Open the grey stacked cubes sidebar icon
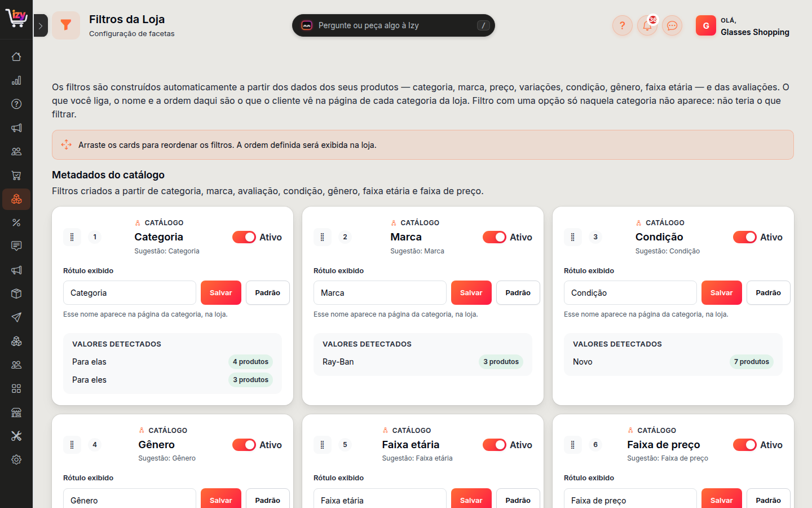 point(16,341)
